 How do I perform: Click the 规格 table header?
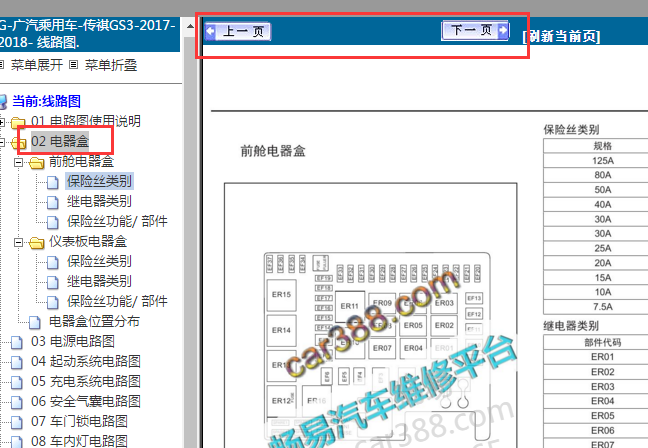(x=603, y=146)
